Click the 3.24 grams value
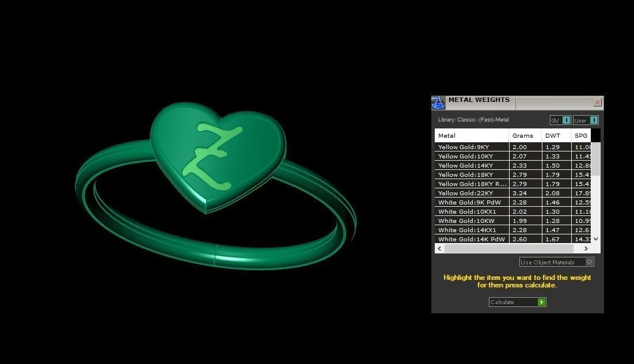This screenshot has height=364, width=634. tap(519, 193)
